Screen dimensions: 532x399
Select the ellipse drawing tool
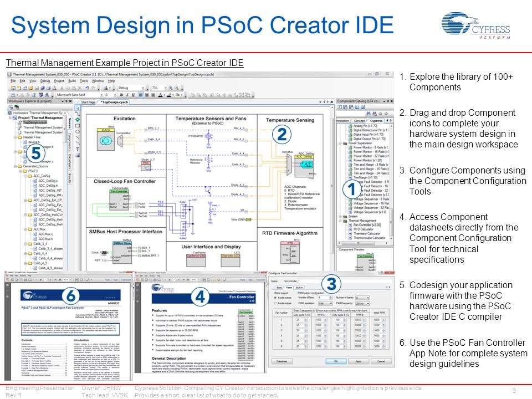pos(78,131)
